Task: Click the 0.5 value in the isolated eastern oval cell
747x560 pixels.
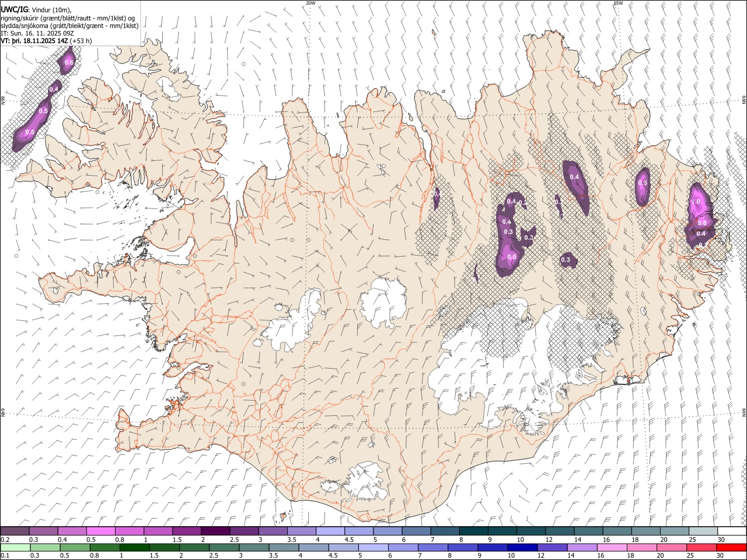Action: pyautogui.click(x=643, y=183)
